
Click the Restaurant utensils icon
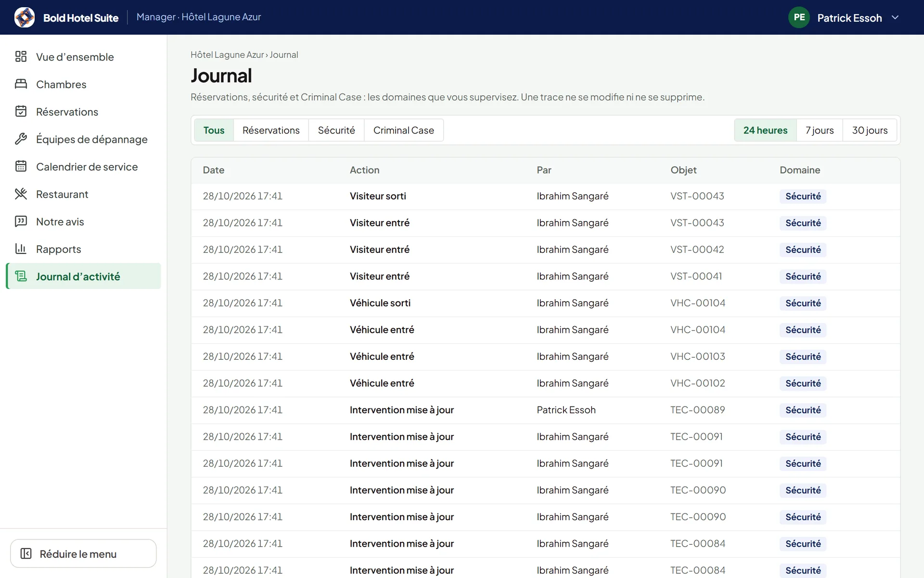point(21,194)
